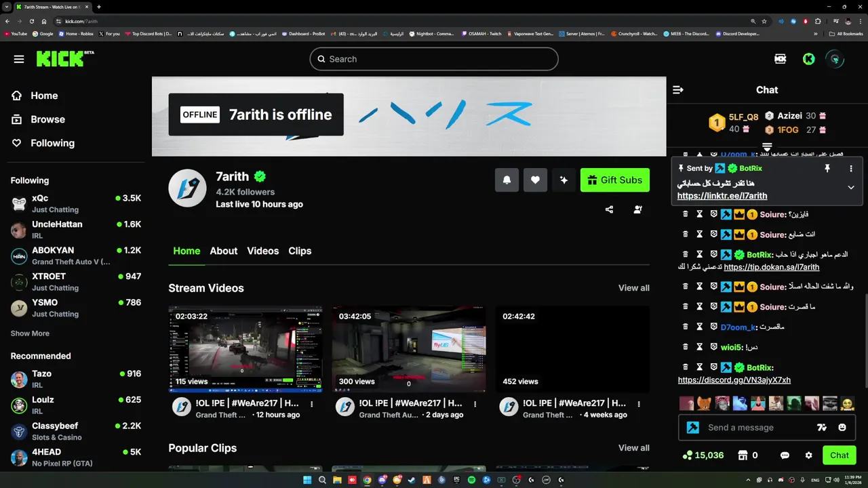Toggle the heart follow button for 7arith
Image resolution: width=868 pixels, height=488 pixels.
pyautogui.click(x=535, y=180)
